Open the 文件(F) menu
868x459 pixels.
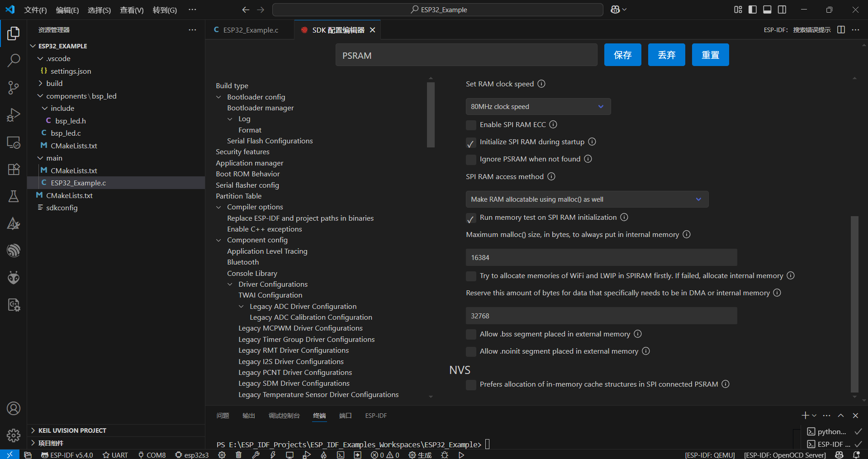pos(35,10)
